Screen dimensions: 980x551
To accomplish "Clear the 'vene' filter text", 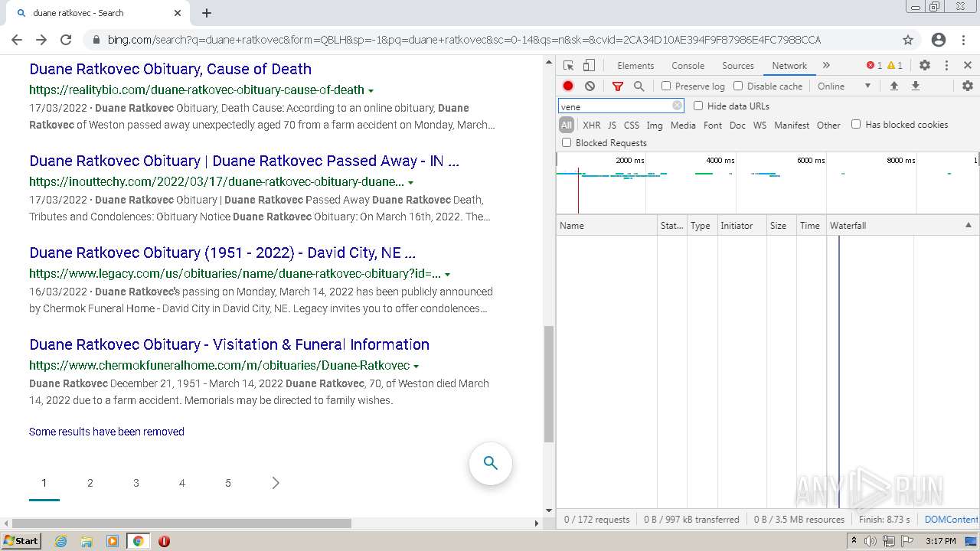I will (x=677, y=106).
